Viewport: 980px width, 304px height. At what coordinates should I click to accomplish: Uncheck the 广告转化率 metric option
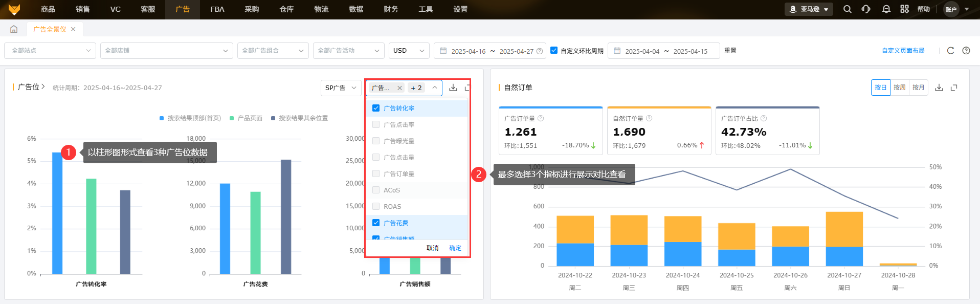[376, 108]
